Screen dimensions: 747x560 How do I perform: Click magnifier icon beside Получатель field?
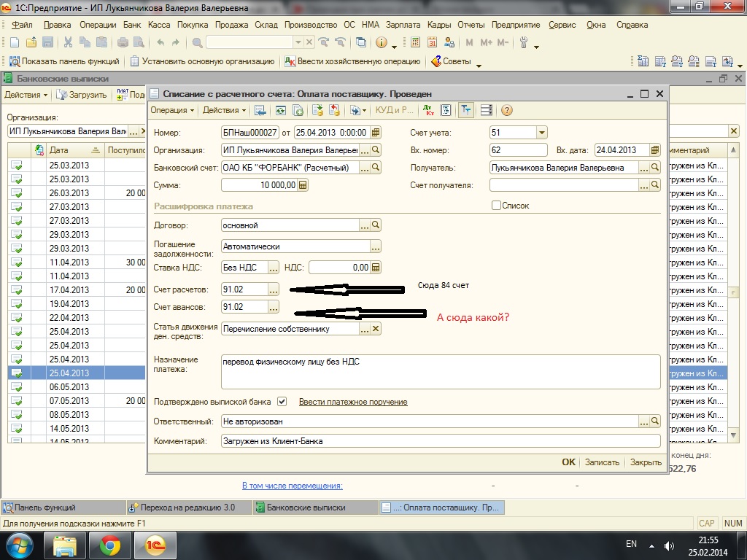tap(655, 168)
